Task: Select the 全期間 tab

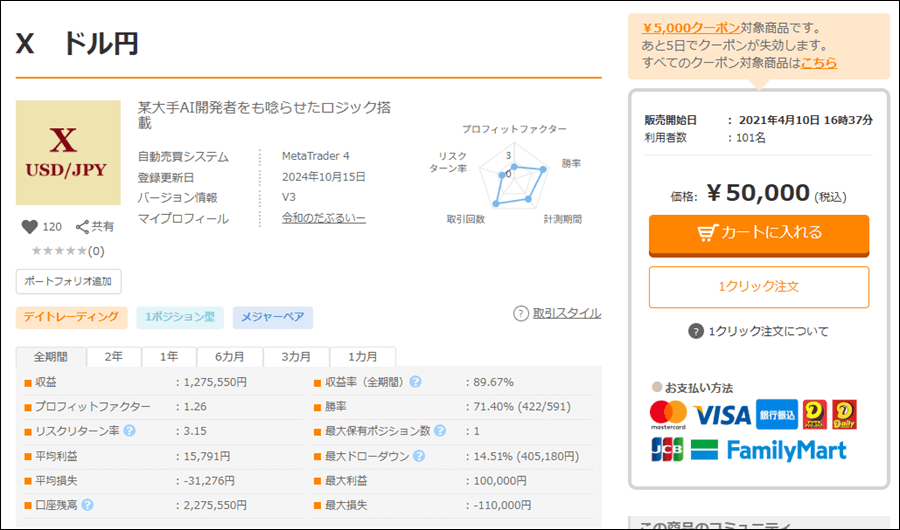Action: point(51,357)
